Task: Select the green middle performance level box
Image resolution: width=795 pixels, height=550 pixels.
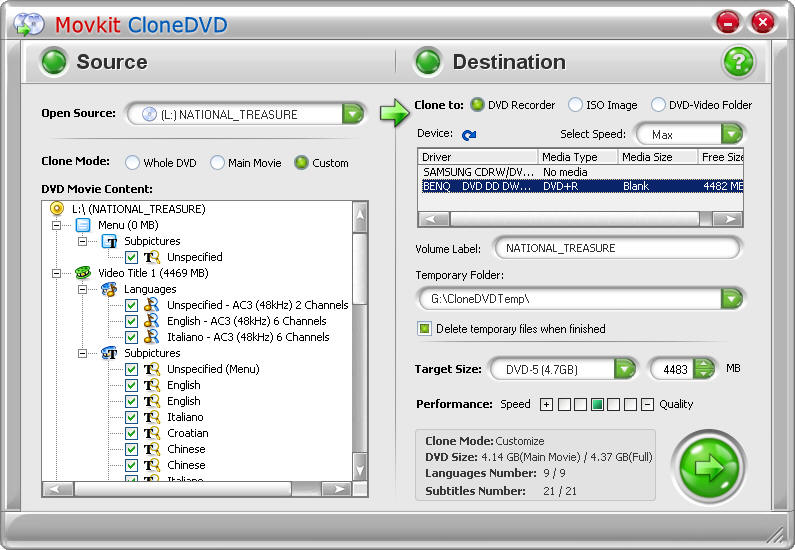Action: [597, 405]
